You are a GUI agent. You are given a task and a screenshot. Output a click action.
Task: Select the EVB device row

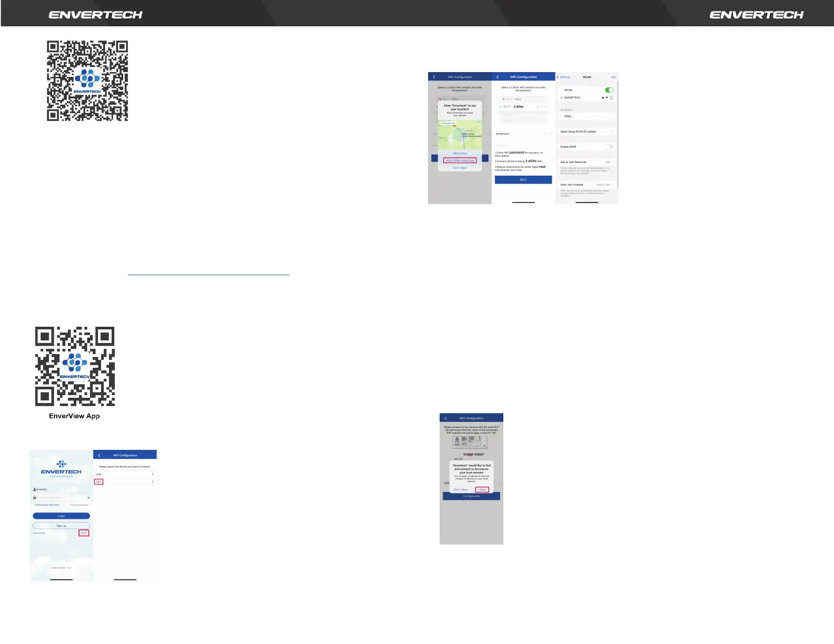coord(125,475)
